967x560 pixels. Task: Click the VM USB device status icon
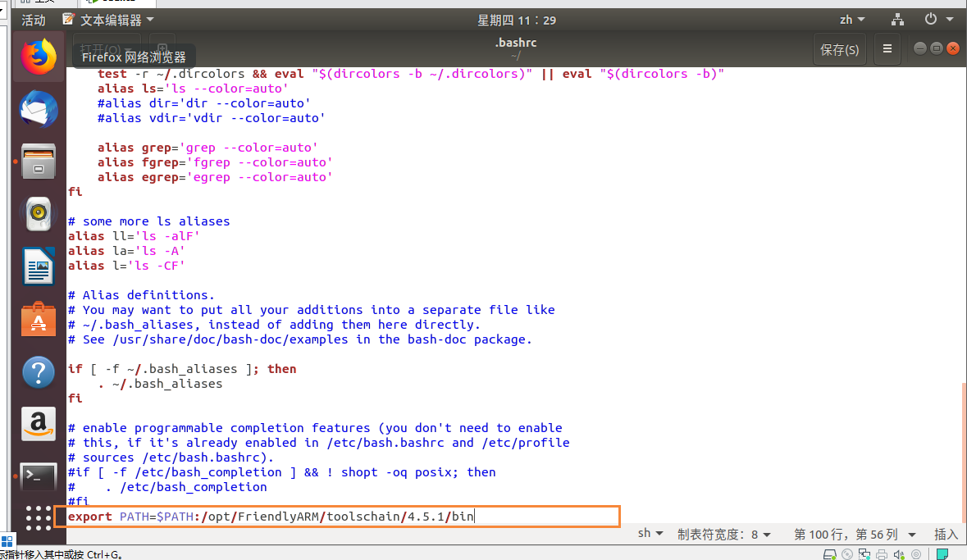pos(916,554)
